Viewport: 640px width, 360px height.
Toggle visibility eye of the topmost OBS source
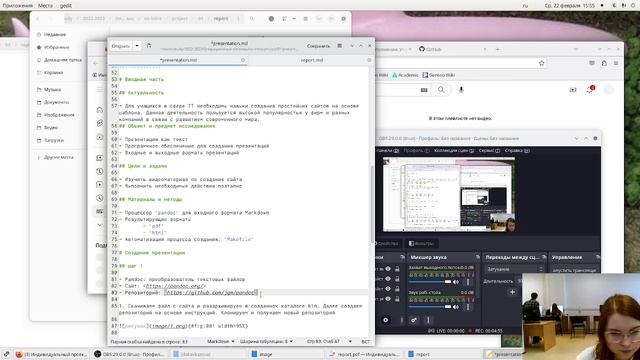(x=388, y=269)
